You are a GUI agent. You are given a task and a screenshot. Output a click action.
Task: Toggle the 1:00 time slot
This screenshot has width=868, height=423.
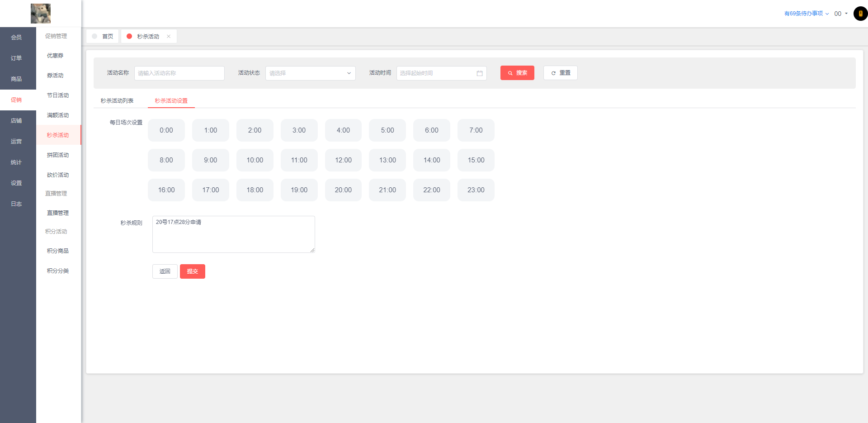click(x=211, y=130)
